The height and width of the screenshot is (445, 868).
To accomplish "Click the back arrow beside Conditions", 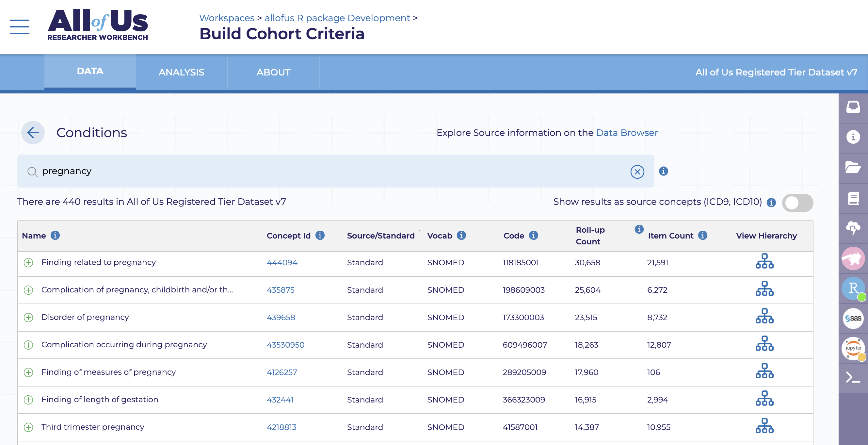I will tap(33, 133).
